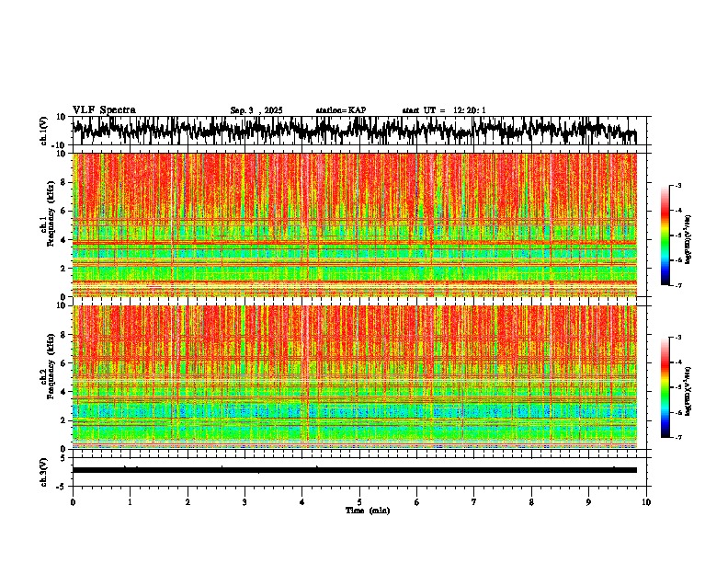This screenshot has height=563, width=728.
Task: Click the time axis tick label "6"
Action: click(x=417, y=502)
